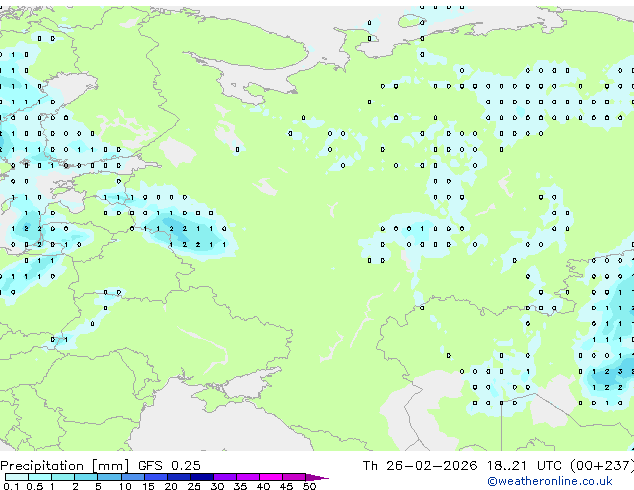Click the 45–50 mm legend color swatch
Image resolution: width=634 pixels, height=490 pixels.
click(x=294, y=477)
